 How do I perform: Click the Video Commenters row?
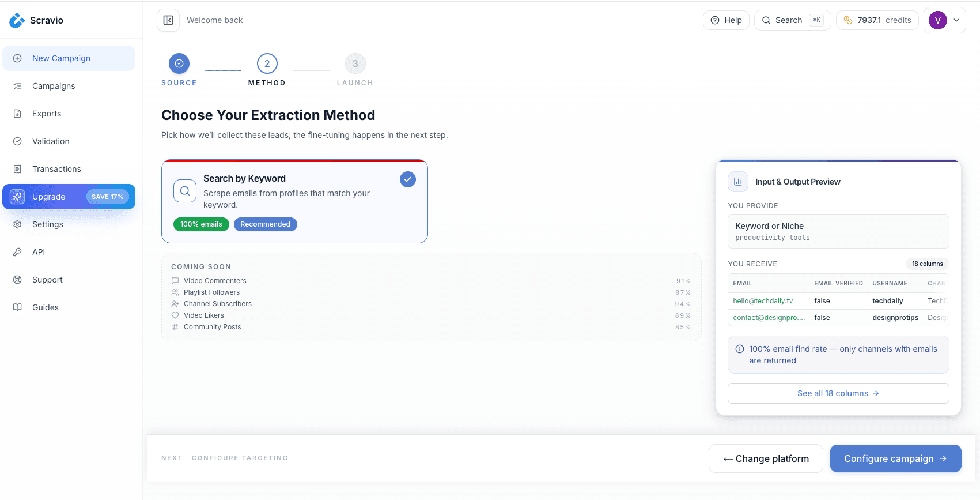tap(431, 281)
